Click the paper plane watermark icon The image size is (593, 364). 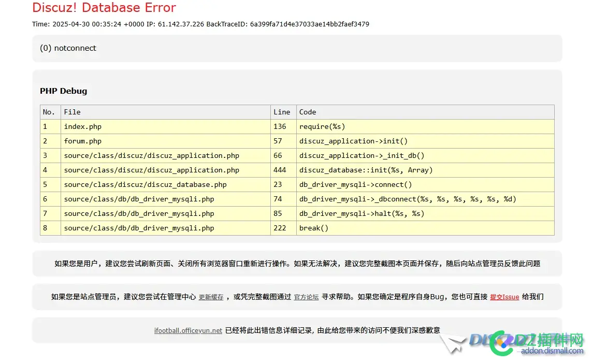(452, 343)
